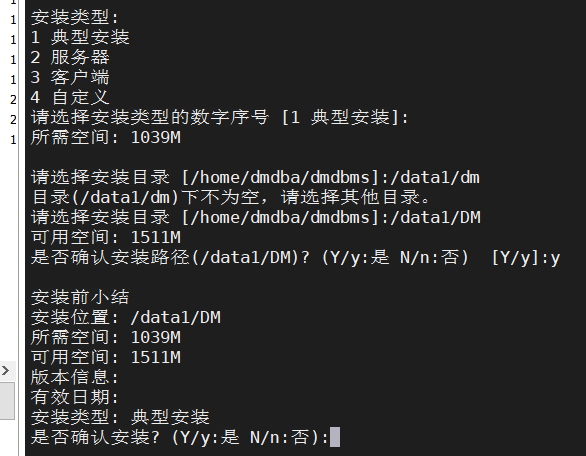Click the '1 典型安装' option line
Viewport: 586px width, 456px height.
80,37
